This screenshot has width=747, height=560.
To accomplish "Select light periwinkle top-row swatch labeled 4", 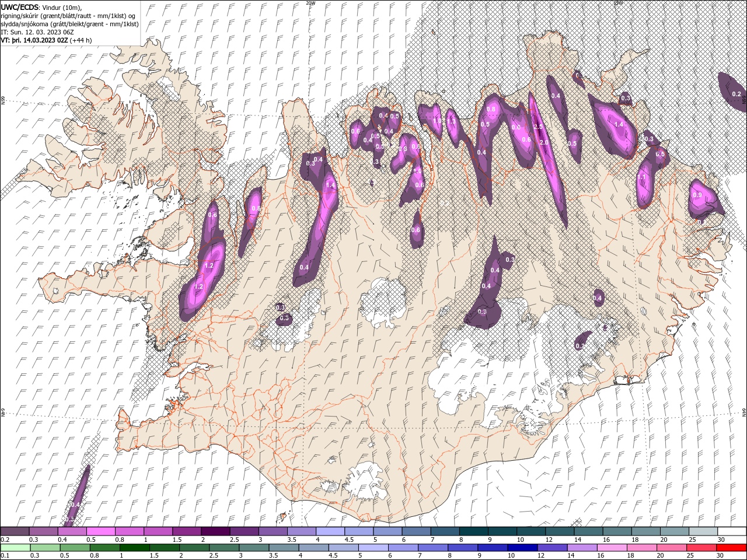I will pyautogui.click(x=330, y=531).
